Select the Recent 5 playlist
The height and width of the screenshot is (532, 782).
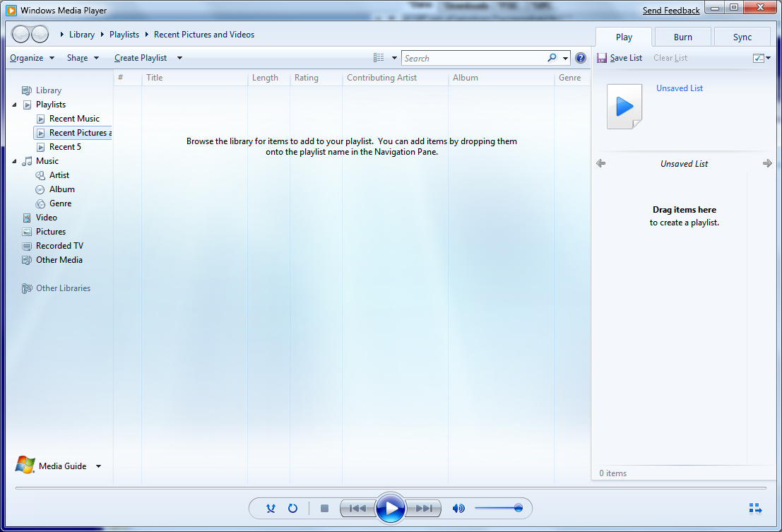[65, 147]
